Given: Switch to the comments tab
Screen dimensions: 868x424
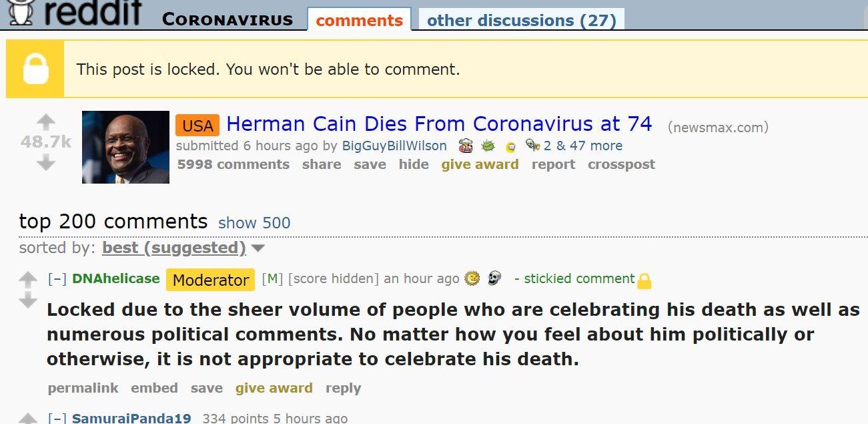Looking at the screenshot, I should 359,20.
